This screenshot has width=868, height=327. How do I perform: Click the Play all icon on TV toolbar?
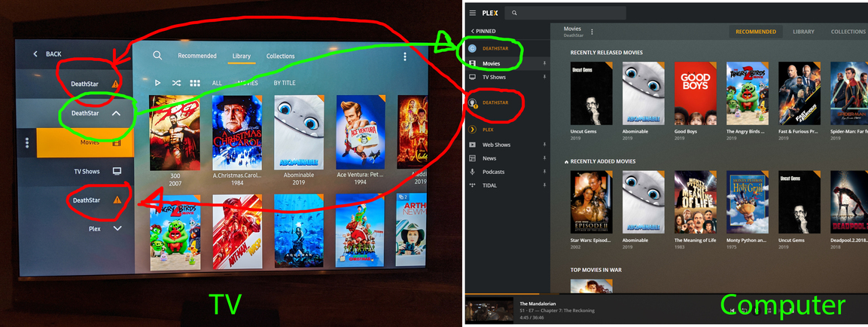[158, 83]
